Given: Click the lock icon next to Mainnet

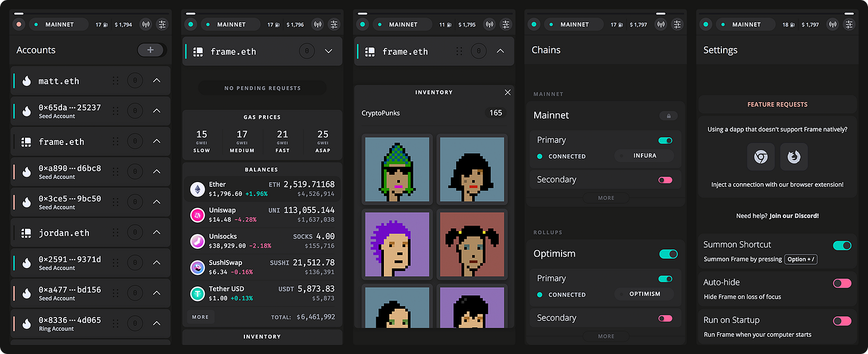Looking at the screenshot, I should point(668,116).
